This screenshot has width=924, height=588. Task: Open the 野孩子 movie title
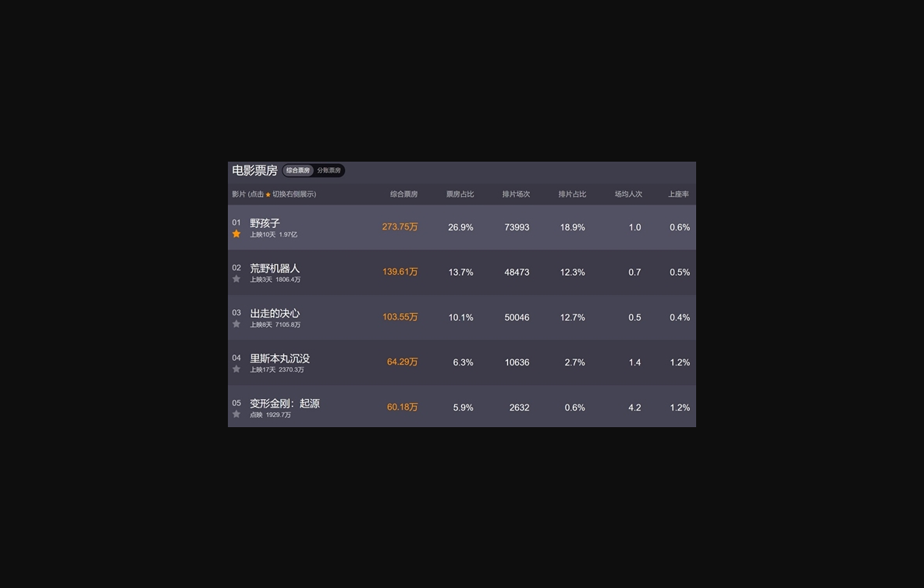click(265, 223)
